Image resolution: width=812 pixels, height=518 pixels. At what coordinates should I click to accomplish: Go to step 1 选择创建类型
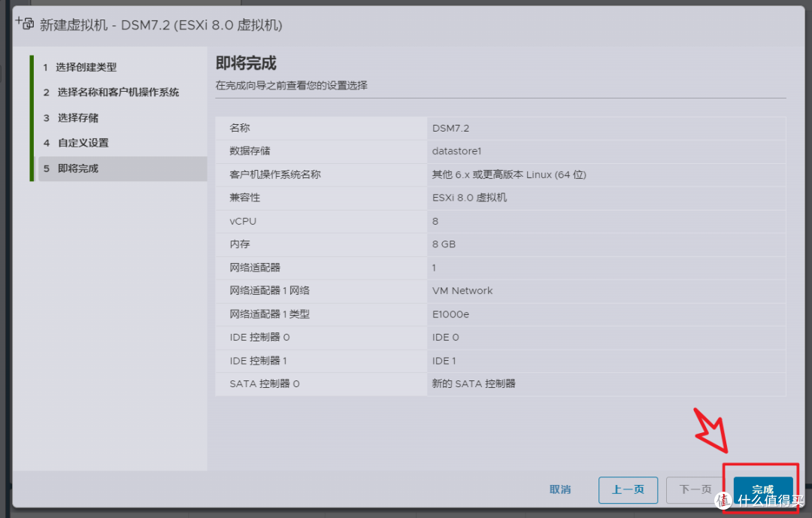(x=80, y=68)
